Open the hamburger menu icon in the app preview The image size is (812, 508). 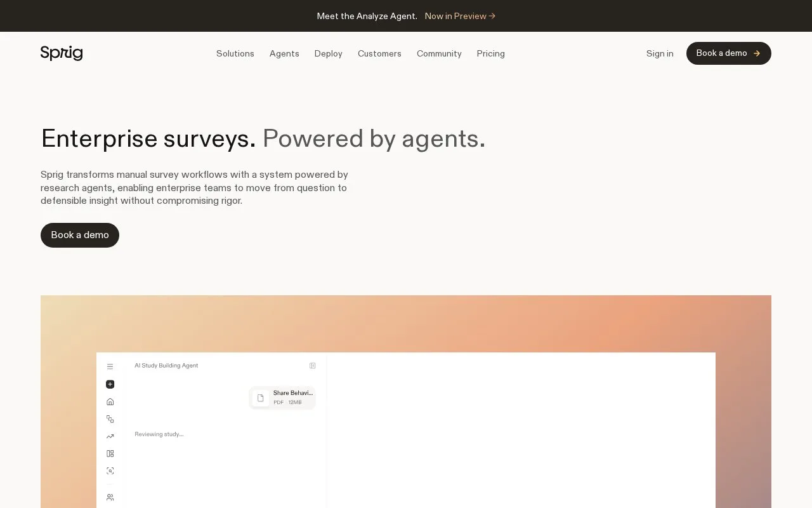(x=110, y=366)
